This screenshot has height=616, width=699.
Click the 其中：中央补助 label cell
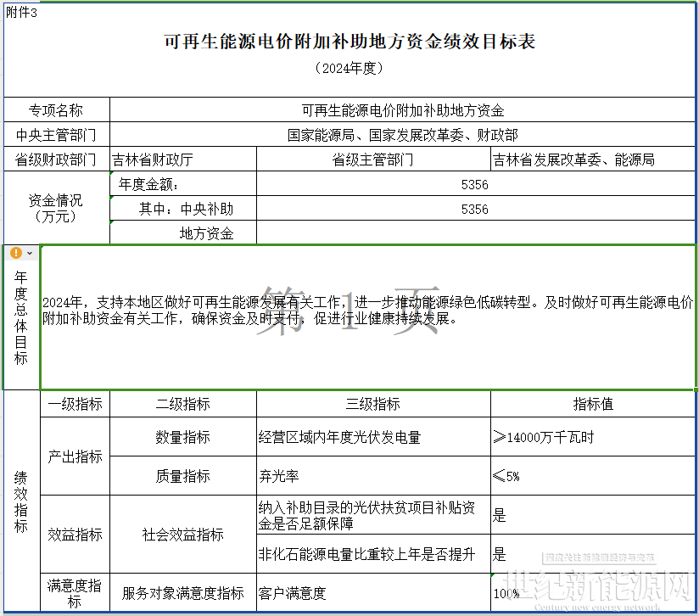183,208
